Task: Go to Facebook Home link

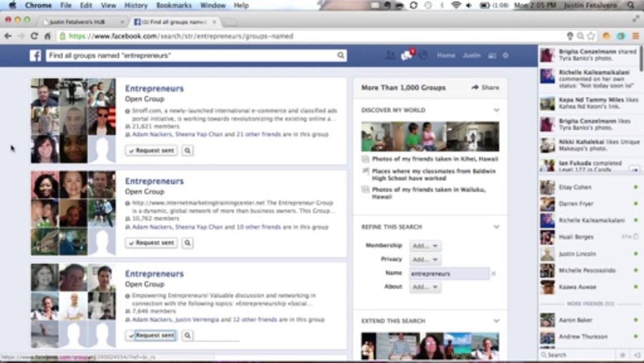Action: (x=446, y=55)
